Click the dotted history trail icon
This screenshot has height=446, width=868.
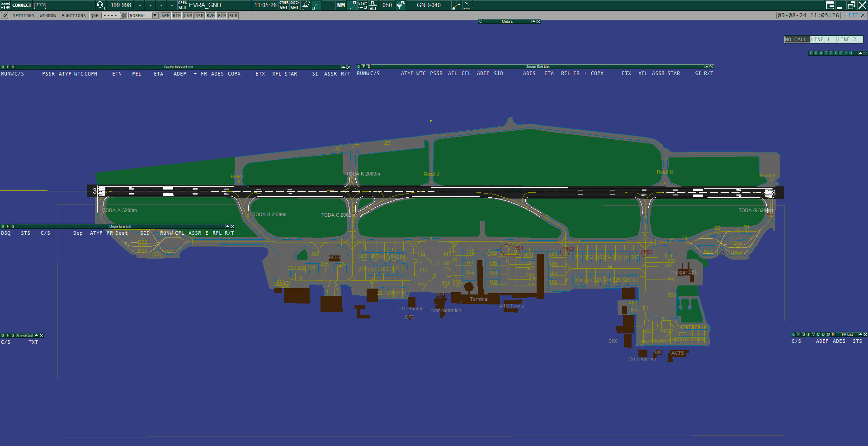352,5
